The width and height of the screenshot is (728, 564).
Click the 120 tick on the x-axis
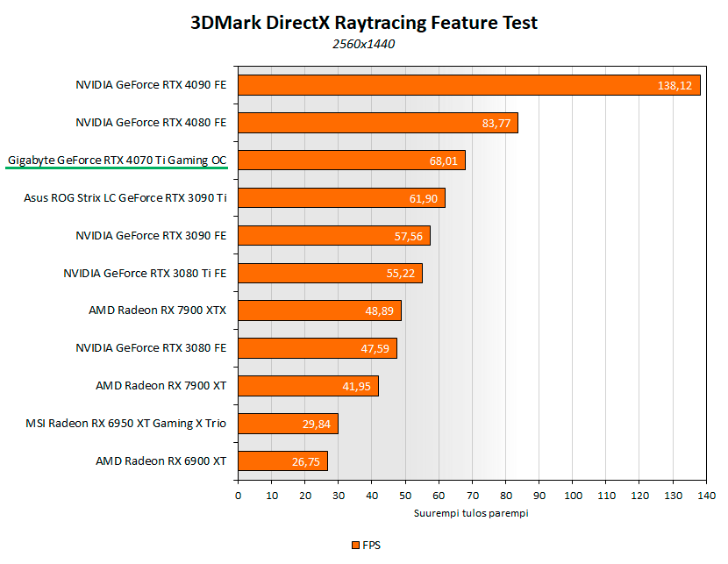639,496
